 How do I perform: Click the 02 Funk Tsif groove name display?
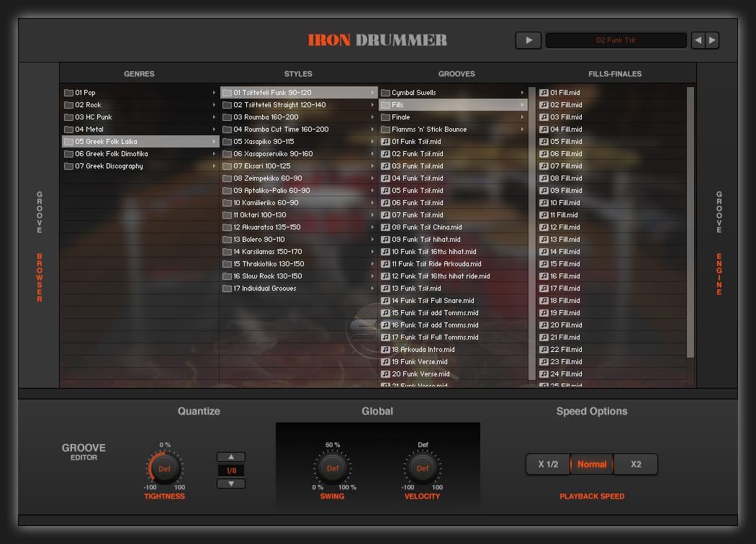tap(616, 40)
